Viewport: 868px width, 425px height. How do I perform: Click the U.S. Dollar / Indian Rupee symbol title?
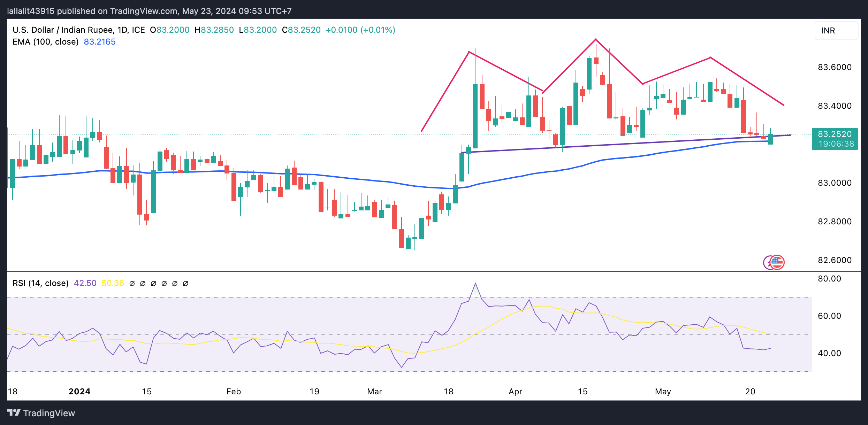coord(63,30)
